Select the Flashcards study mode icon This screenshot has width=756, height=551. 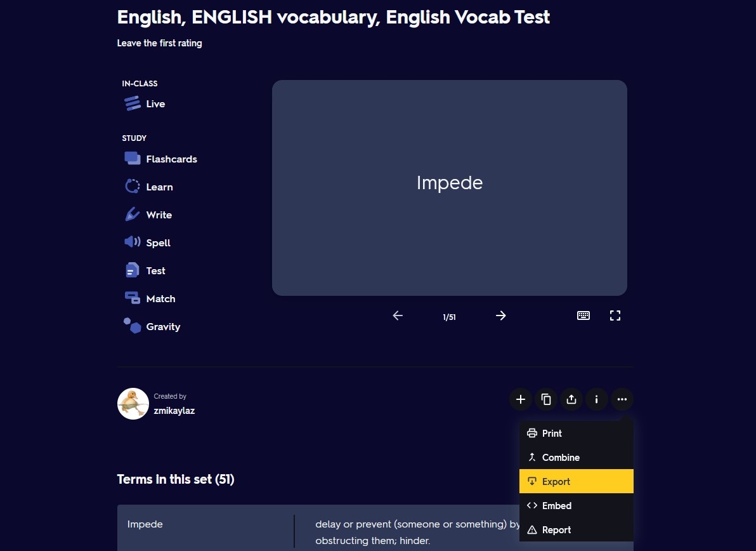coord(133,159)
